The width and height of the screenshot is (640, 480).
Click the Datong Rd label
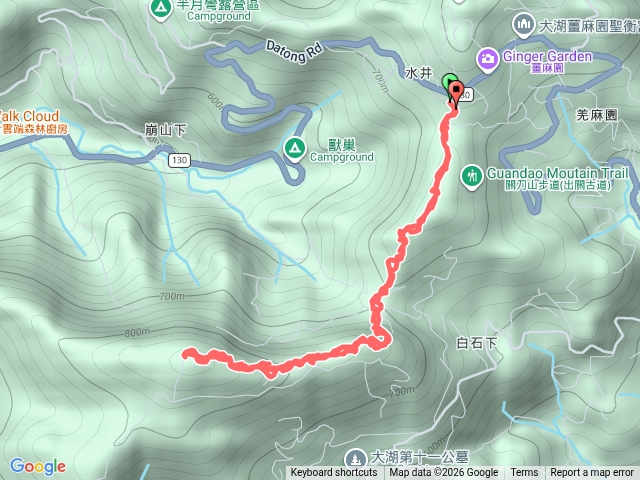coord(294,51)
